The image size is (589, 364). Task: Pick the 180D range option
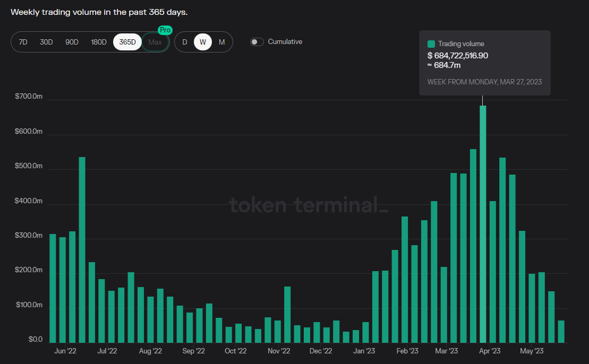coord(99,42)
